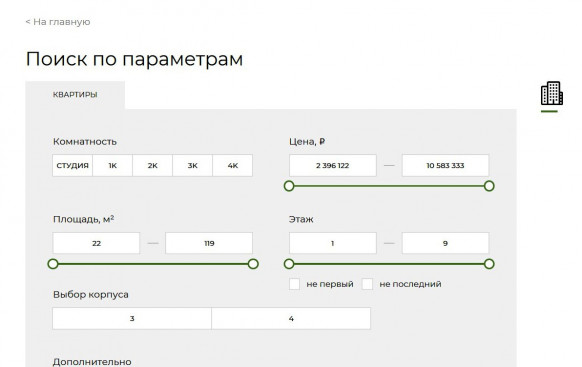The height and width of the screenshot is (367, 582).
Task: Click the minimum floor field
Action: click(x=333, y=243)
